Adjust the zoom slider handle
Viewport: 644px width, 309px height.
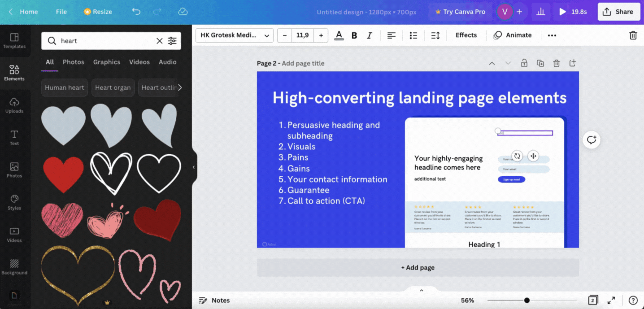click(x=527, y=300)
